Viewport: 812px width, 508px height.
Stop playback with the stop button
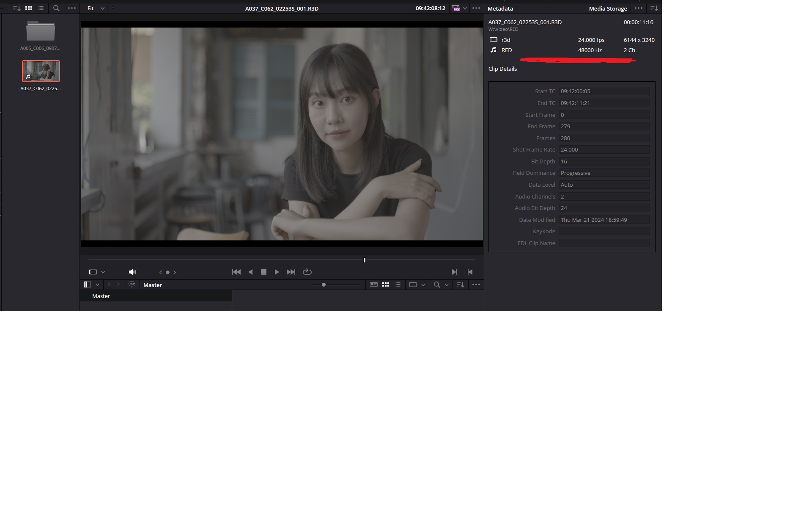click(263, 272)
